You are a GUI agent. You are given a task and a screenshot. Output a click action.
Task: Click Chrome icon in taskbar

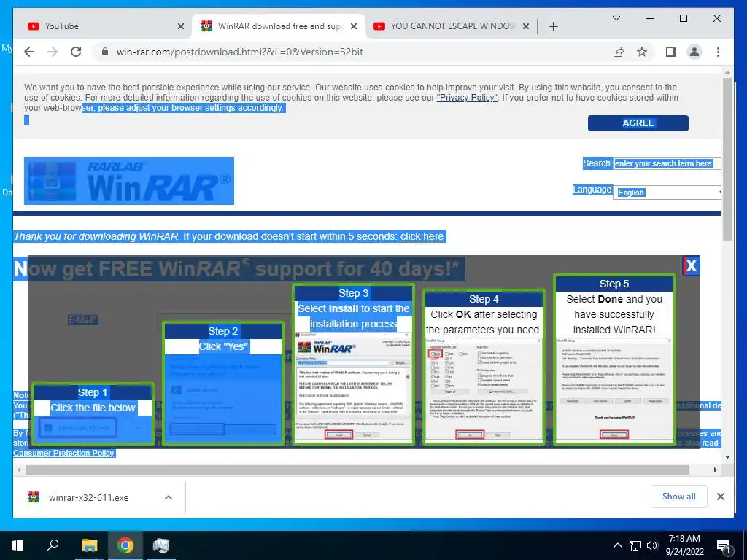(x=125, y=545)
